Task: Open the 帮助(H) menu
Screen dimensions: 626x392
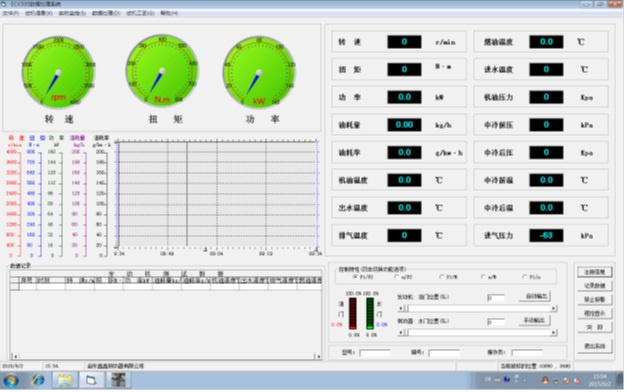Action: point(169,13)
